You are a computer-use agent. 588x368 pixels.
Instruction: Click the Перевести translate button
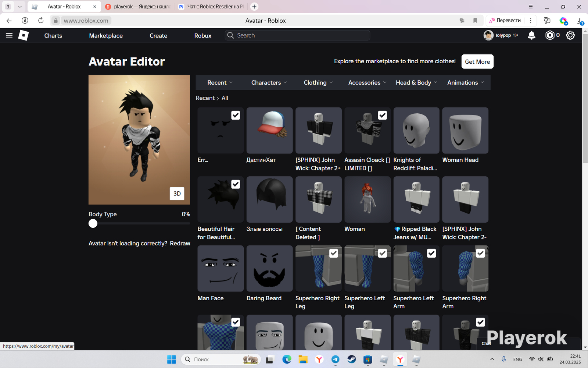pos(505,21)
